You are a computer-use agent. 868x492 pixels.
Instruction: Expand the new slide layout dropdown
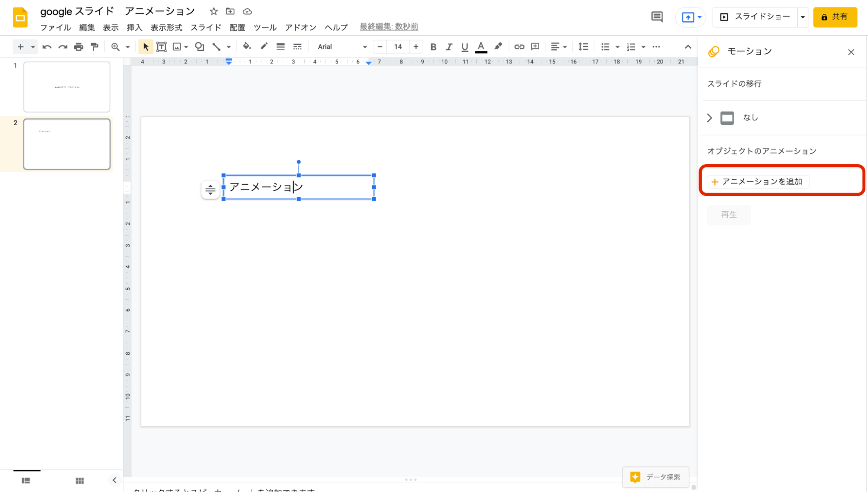(33, 47)
